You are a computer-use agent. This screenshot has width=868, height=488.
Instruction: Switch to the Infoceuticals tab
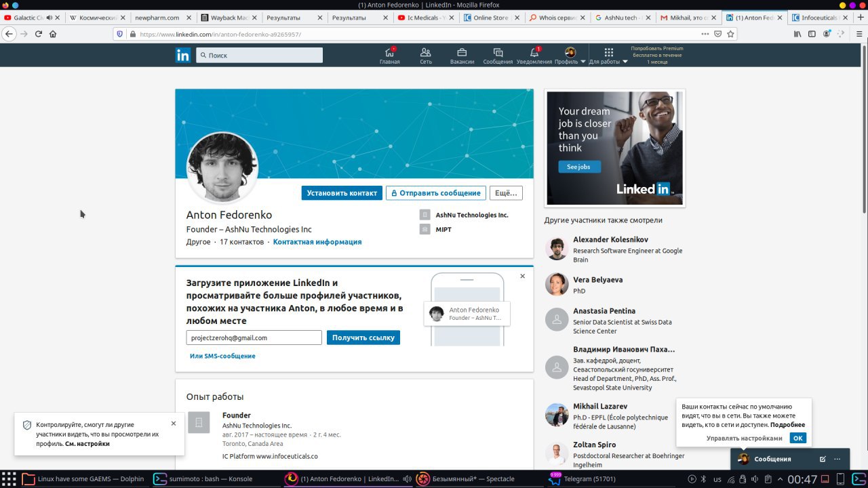(820, 18)
